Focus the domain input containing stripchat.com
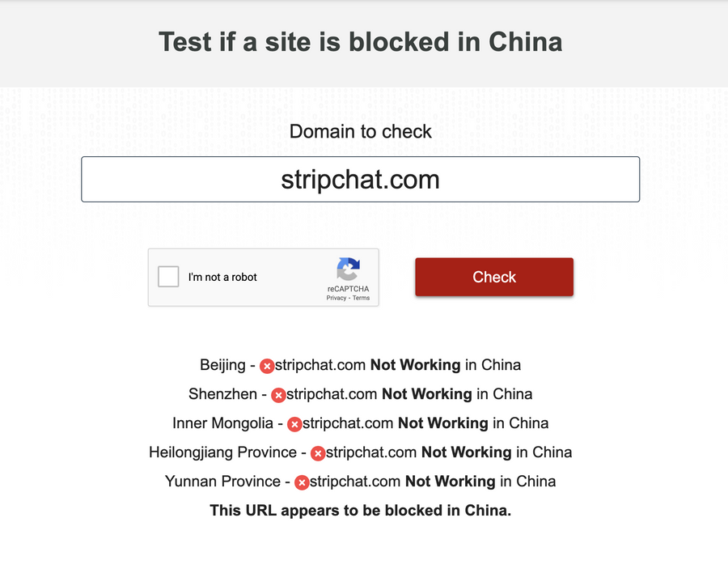Viewport: 728px width, 569px height. pos(360,180)
